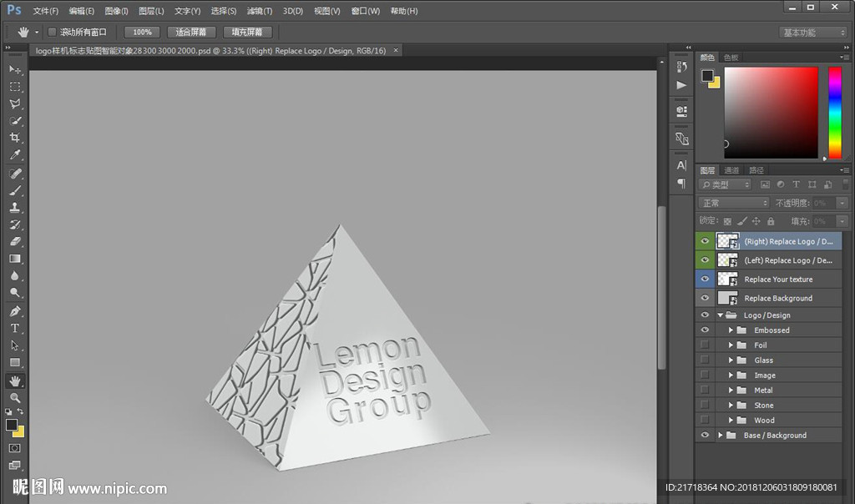Hide the (Left) Replace Logo layer
The image size is (855, 504).
pos(705,260)
